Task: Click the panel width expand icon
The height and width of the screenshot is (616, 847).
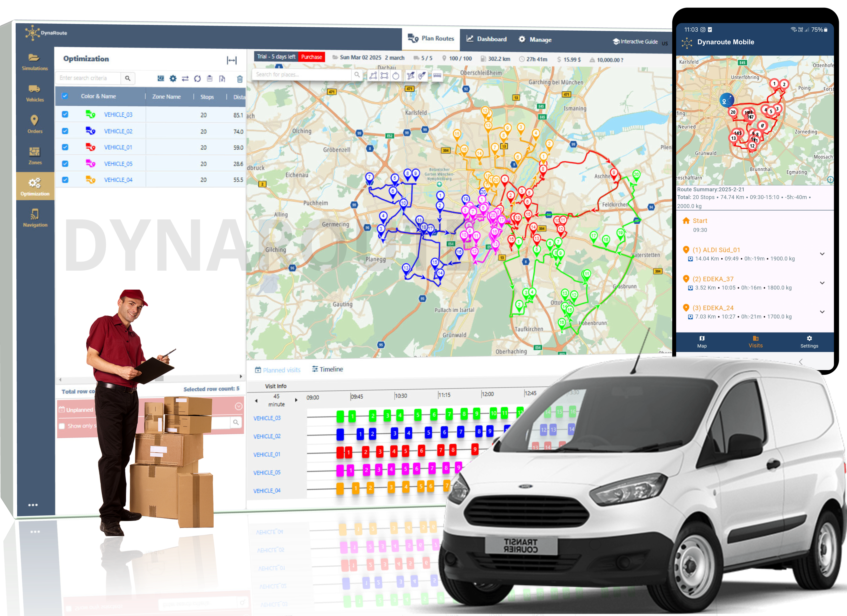Action: click(231, 61)
